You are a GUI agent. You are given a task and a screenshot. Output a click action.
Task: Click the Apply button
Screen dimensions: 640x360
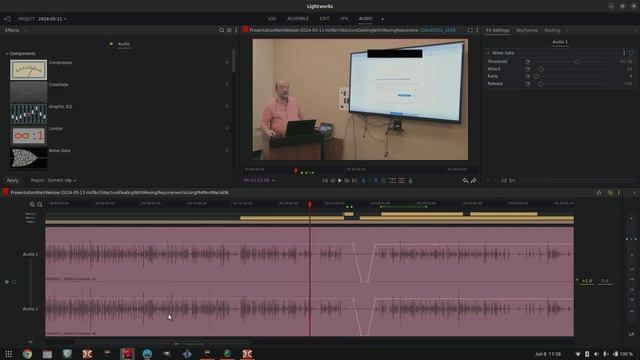[12, 180]
